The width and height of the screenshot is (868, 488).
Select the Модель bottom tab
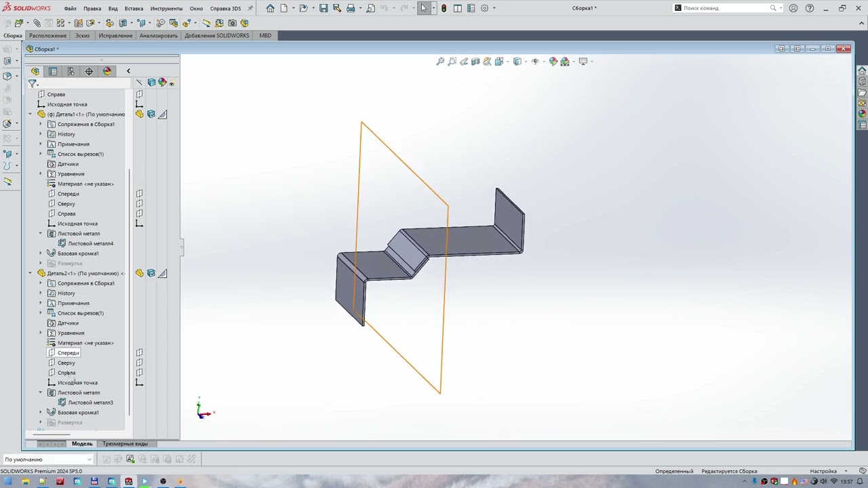(82, 444)
